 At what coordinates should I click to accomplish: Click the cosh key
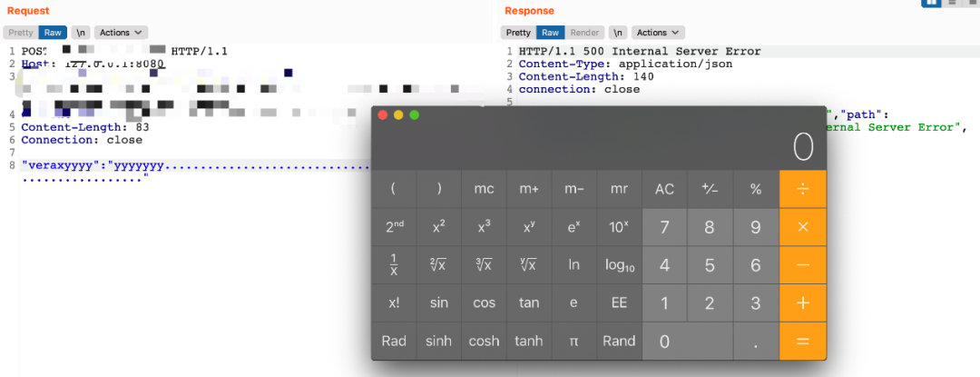[x=485, y=342]
